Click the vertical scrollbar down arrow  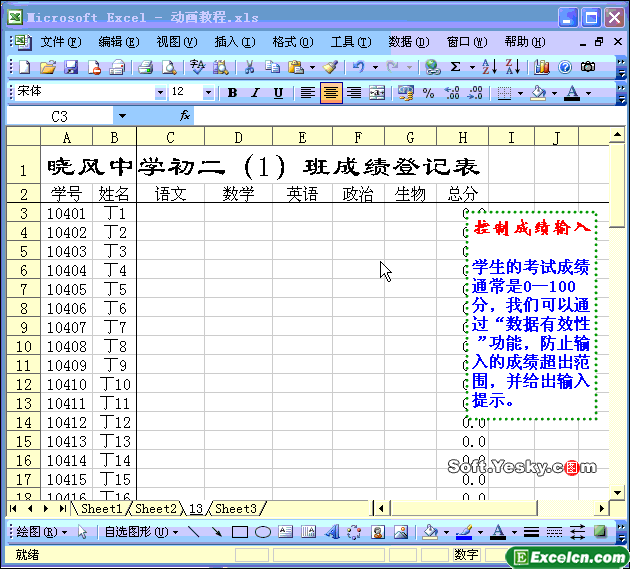tap(617, 492)
